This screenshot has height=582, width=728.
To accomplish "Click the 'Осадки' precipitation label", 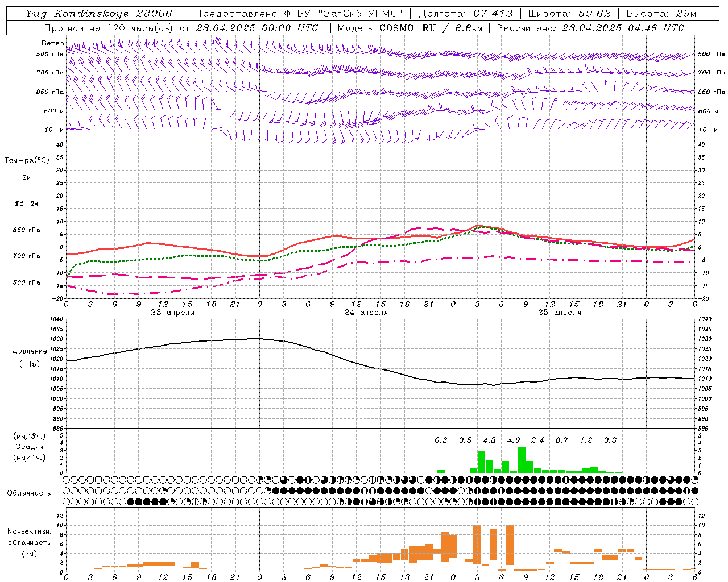I will click(x=30, y=447).
